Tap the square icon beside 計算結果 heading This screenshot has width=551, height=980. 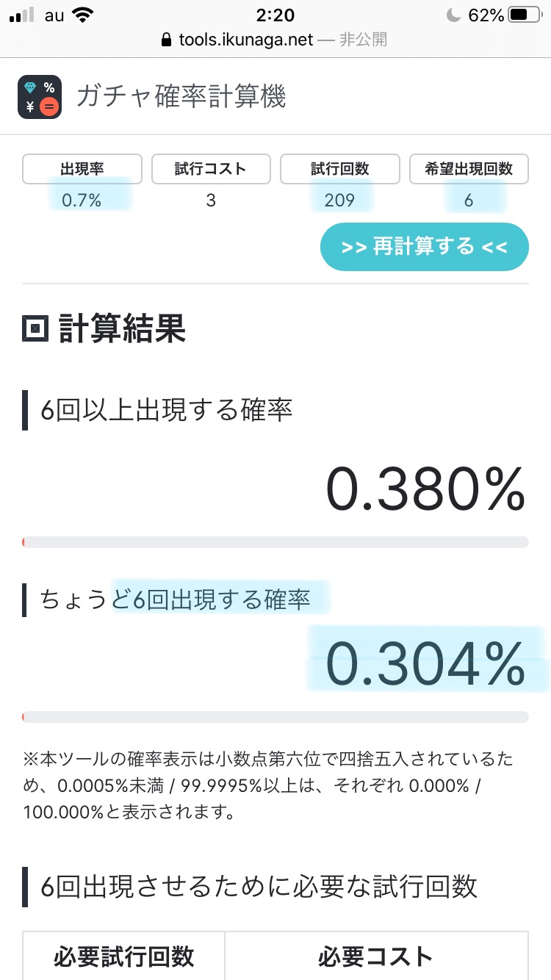(35, 330)
